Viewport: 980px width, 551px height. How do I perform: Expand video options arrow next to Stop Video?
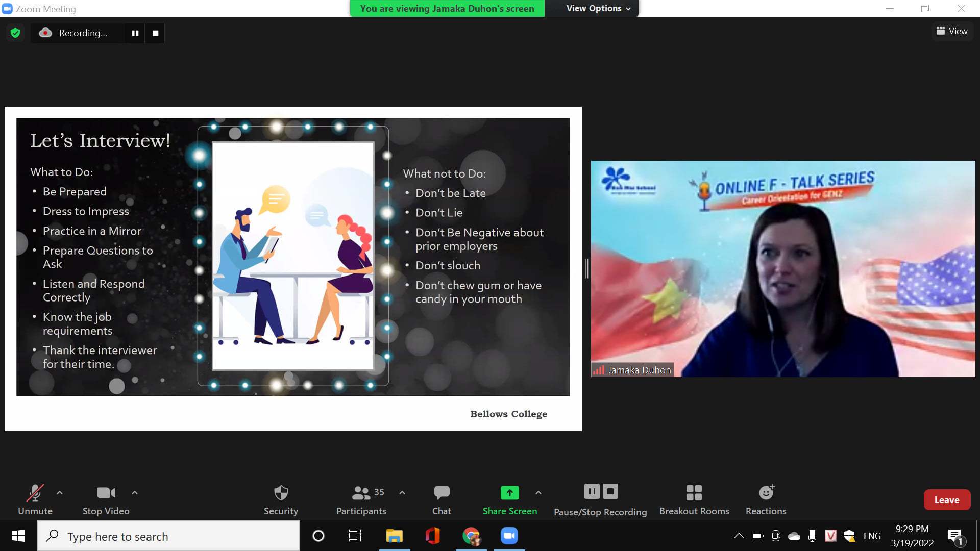click(135, 493)
